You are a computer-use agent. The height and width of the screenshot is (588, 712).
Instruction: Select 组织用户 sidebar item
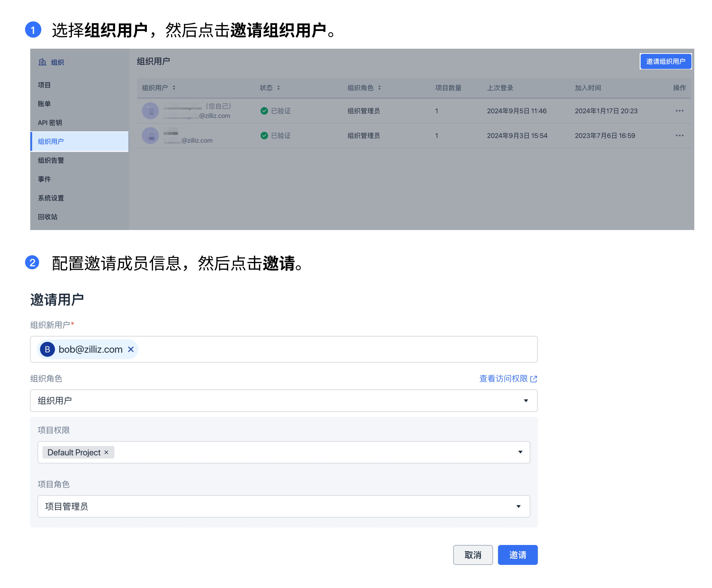click(79, 141)
